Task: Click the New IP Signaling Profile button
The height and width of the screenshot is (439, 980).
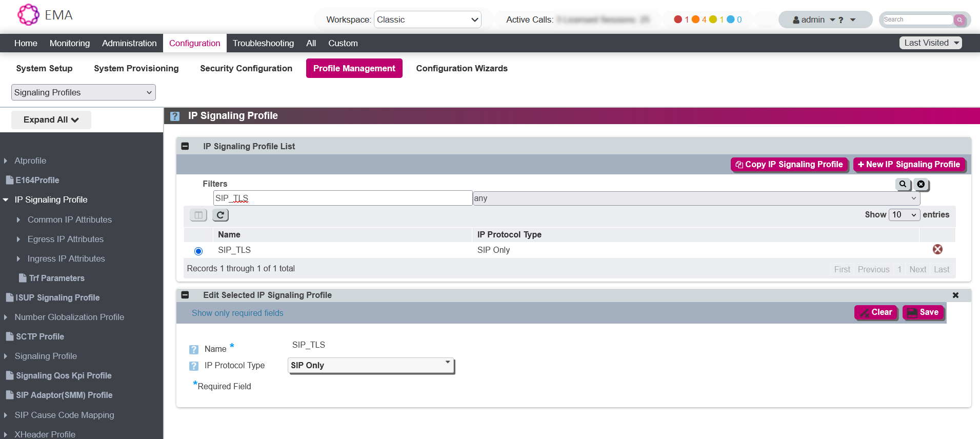Action: point(909,165)
